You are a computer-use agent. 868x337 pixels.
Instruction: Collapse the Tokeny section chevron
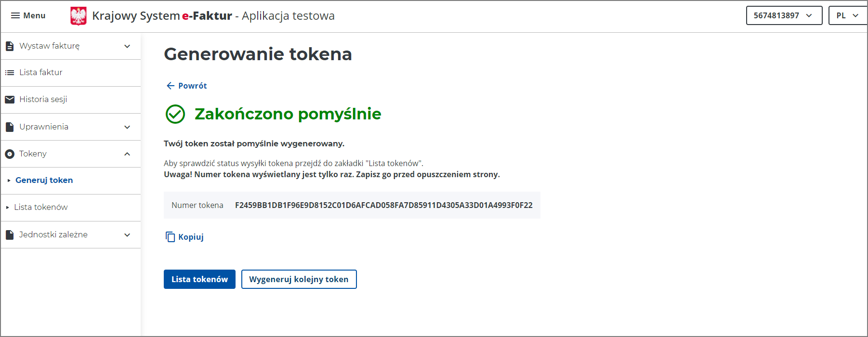[x=127, y=154]
